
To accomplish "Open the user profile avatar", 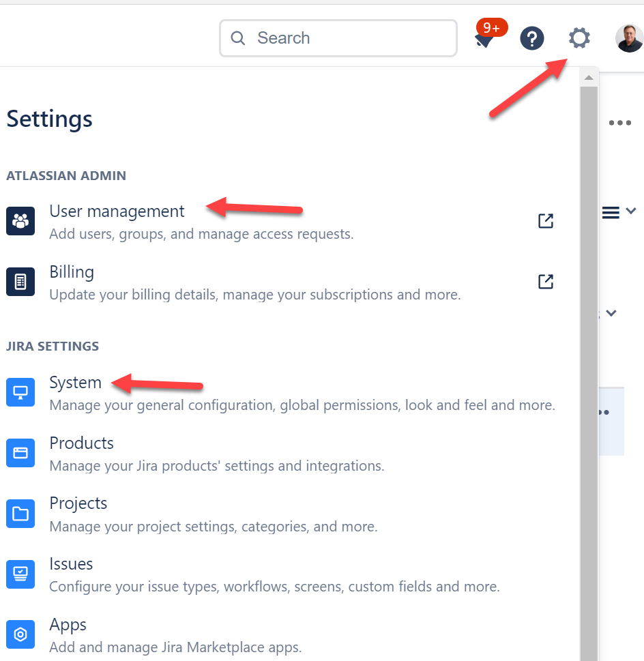I will pyautogui.click(x=629, y=38).
